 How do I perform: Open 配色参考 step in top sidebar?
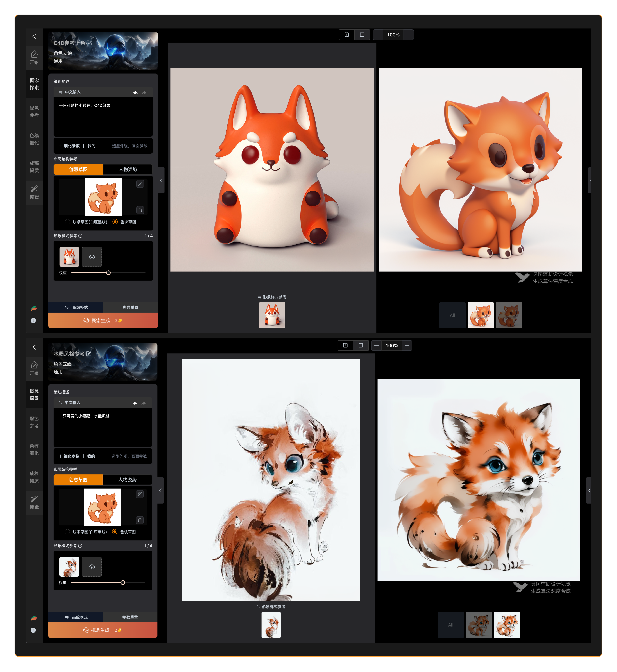(34, 112)
